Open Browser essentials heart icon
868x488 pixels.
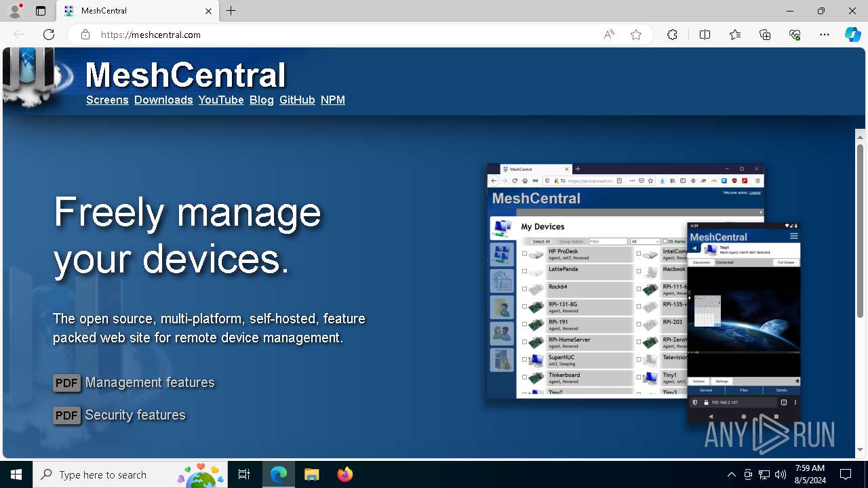[795, 35]
